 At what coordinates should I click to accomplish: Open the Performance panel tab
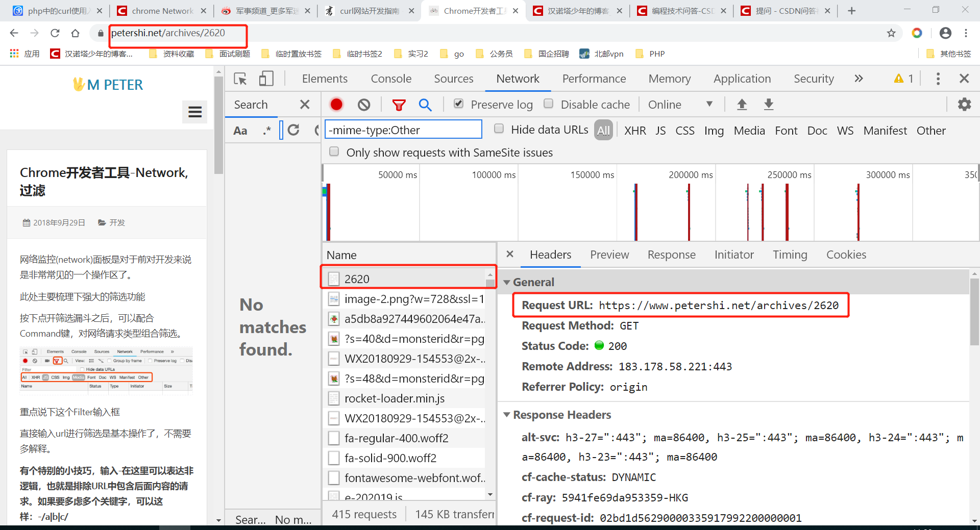pos(594,79)
